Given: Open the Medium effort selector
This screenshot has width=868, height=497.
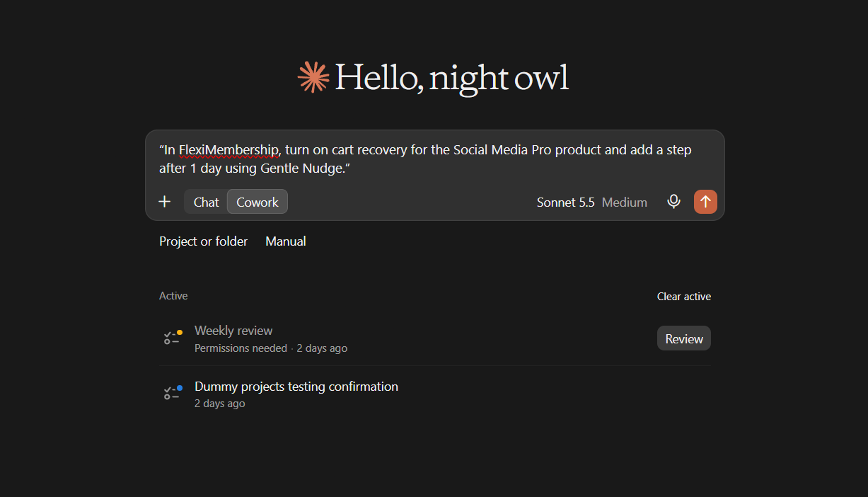Looking at the screenshot, I should 625,202.
